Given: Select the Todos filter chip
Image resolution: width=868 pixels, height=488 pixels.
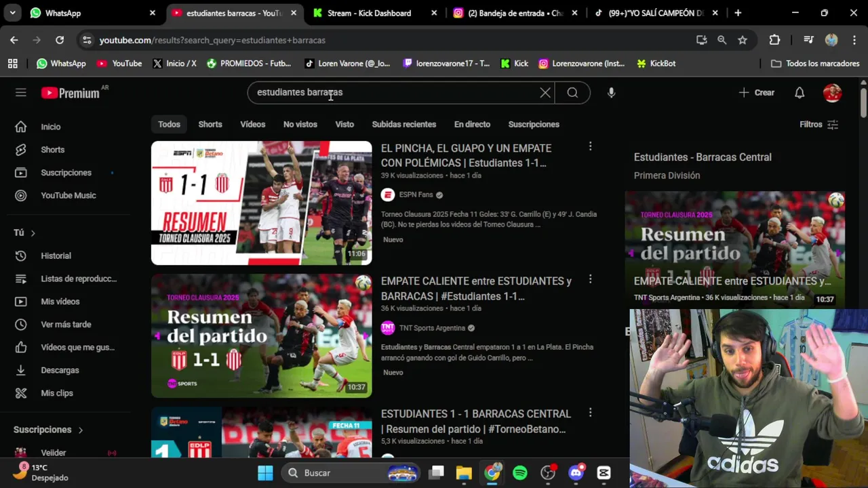Looking at the screenshot, I should pos(170,125).
